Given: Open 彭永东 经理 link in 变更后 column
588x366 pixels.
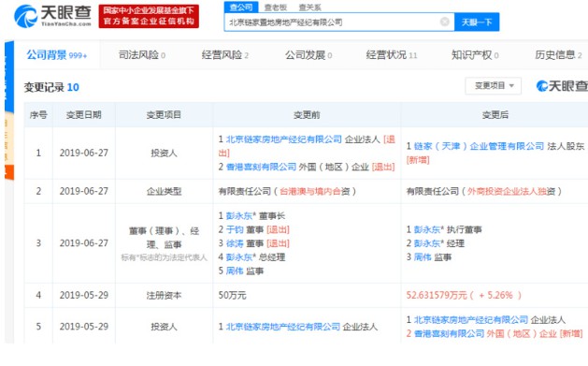Looking at the screenshot, I should coord(427,243).
